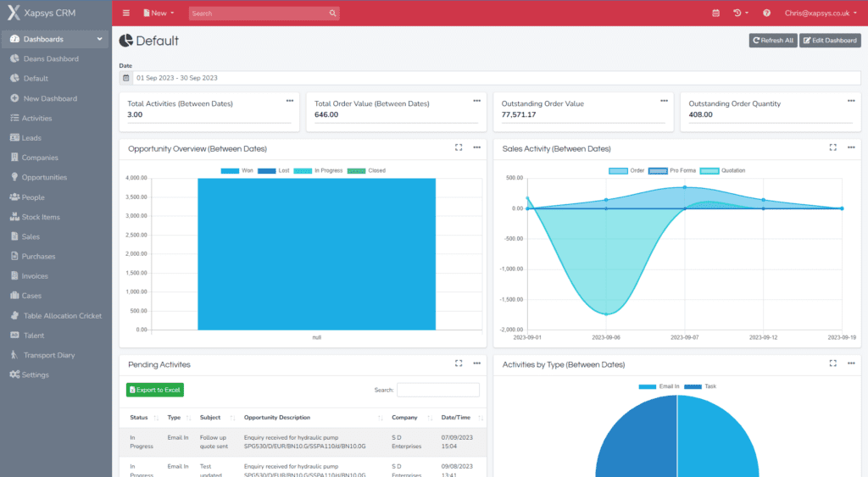Click the Purchases icon in sidebar
Viewport: 868px width, 477px height.
coord(14,256)
